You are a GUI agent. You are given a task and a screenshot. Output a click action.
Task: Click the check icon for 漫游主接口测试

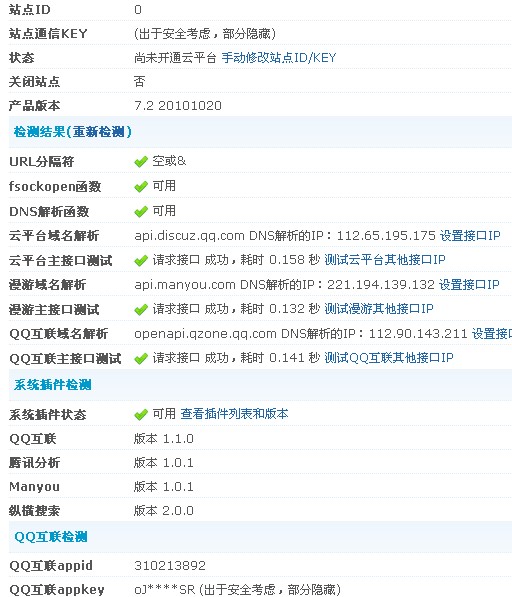click(x=141, y=309)
